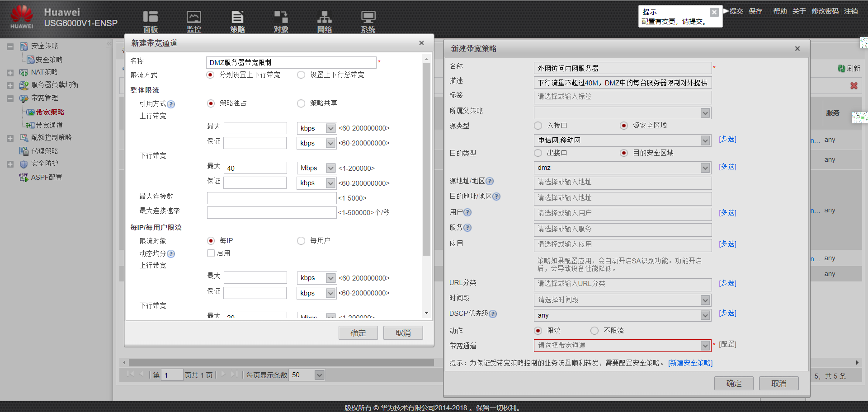Click the 安全防护 shield icon
Viewport: 868px width, 412px height.
coord(24,164)
